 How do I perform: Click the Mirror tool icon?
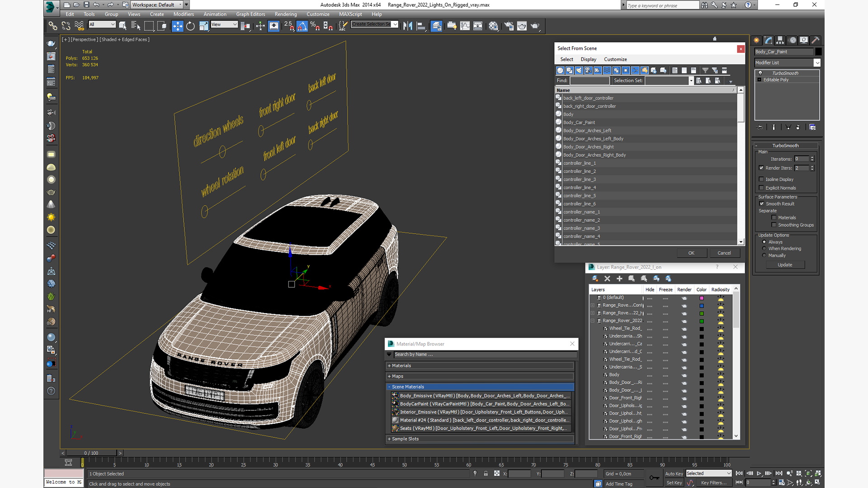408,26
